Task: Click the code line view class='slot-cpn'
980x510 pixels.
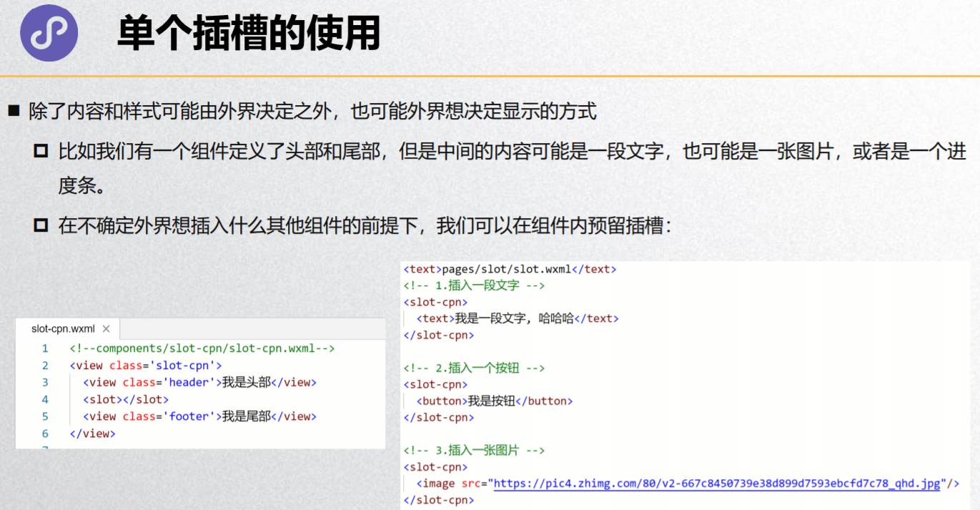Action: coord(146,366)
